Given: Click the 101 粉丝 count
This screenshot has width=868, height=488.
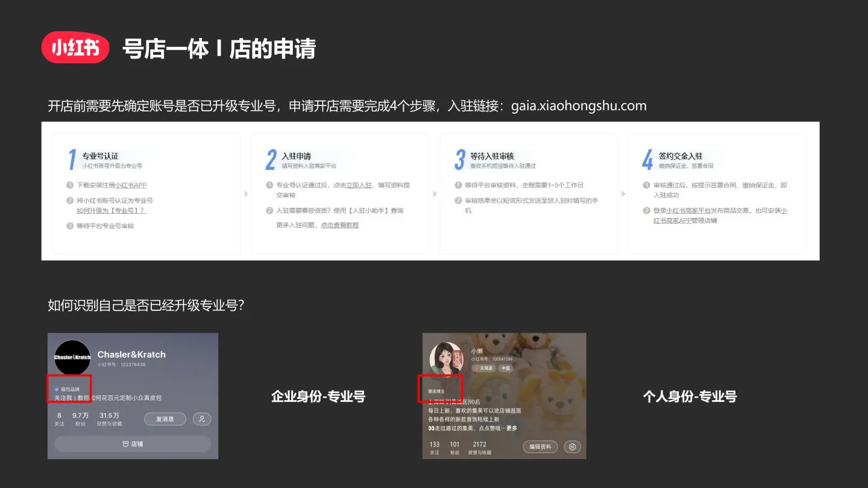Looking at the screenshot, I should (x=454, y=448).
